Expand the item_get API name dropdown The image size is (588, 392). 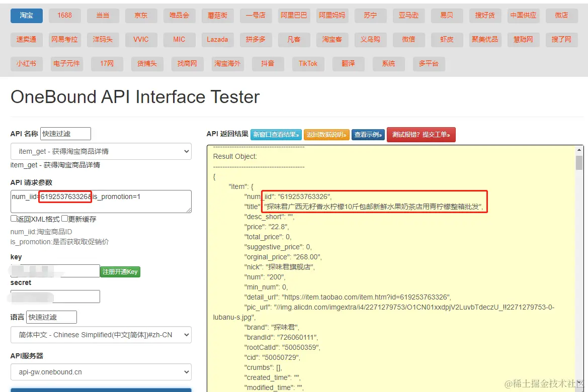101,151
